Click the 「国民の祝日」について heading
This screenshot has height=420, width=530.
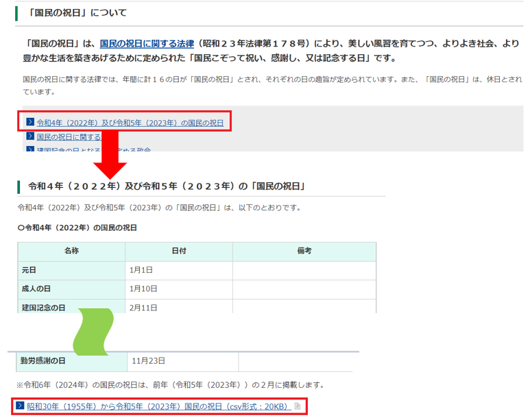click(x=77, y=13)
